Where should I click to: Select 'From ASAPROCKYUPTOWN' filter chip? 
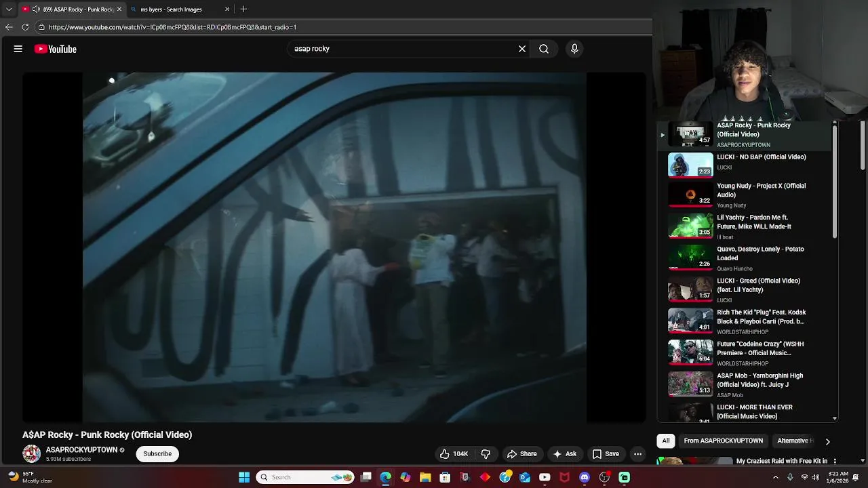(723, 441)
